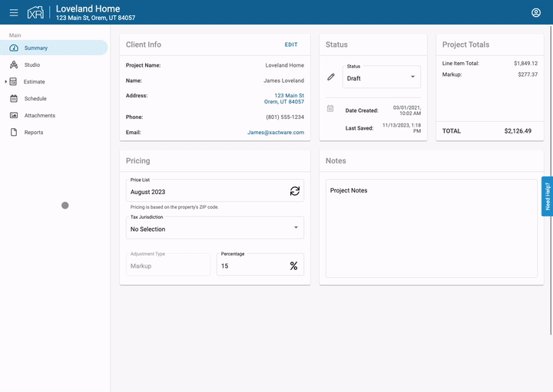Open Schedule from the sidebar
The image size is (553, 392).
pos(35,99)
